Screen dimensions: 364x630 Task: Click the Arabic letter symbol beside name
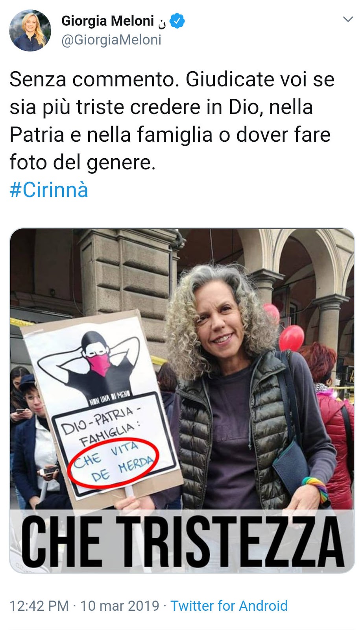162,23
